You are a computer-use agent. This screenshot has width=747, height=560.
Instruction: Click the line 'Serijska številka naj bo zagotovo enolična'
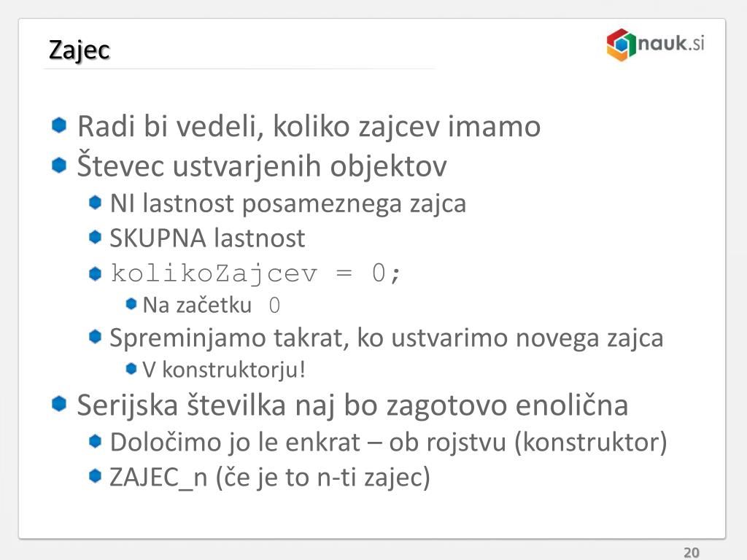352,405
